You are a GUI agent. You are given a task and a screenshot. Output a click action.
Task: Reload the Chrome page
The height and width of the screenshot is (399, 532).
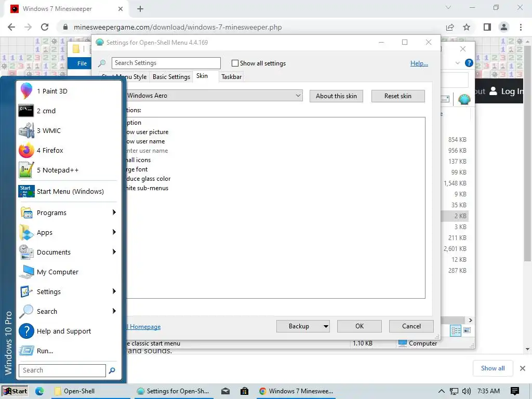coord(45,27)
